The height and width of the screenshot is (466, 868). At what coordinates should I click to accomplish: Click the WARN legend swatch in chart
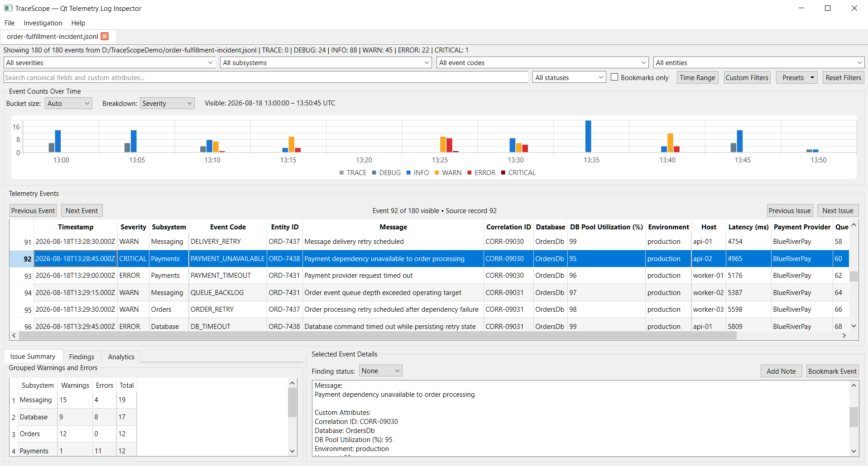(437, 173)
